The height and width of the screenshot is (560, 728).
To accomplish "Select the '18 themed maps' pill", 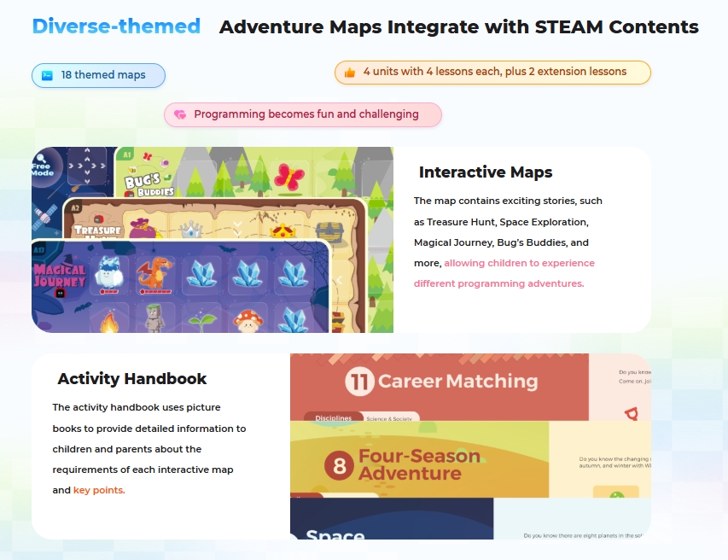I will [x=98, y=75].
